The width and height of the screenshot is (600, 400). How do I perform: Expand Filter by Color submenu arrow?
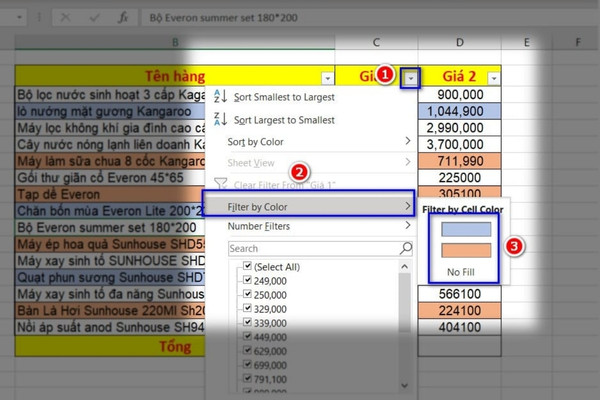coord(408,206)
